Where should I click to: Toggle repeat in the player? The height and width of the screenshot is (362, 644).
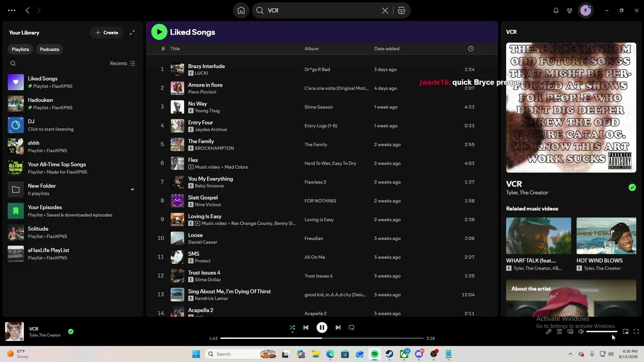tap(352, 328)
